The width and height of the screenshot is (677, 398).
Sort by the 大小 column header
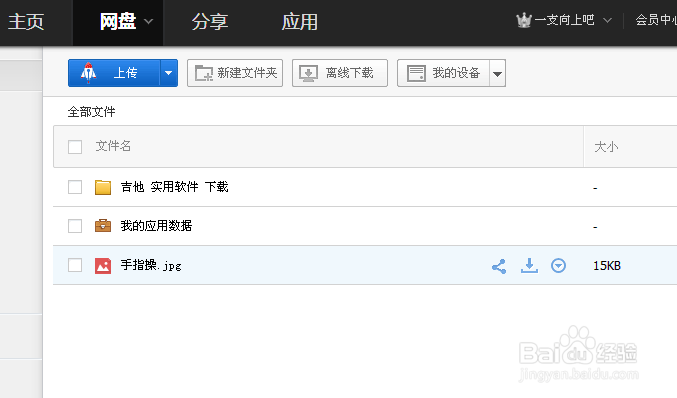coord(606,147)
